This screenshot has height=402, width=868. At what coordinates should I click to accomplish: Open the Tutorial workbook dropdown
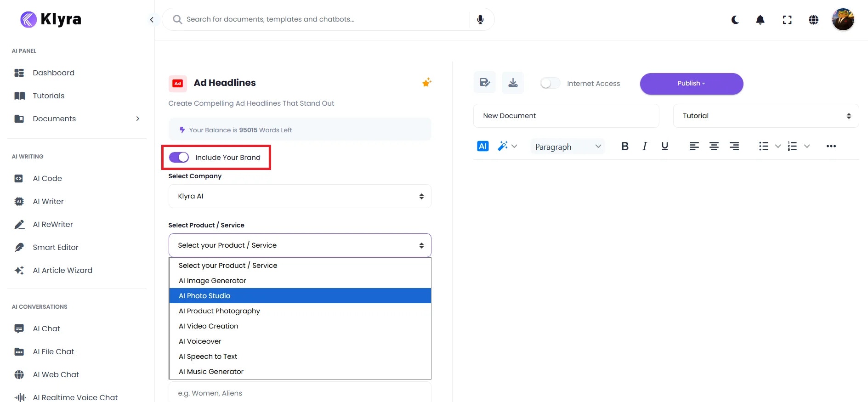pyautogui.click(x=766, y=116)
